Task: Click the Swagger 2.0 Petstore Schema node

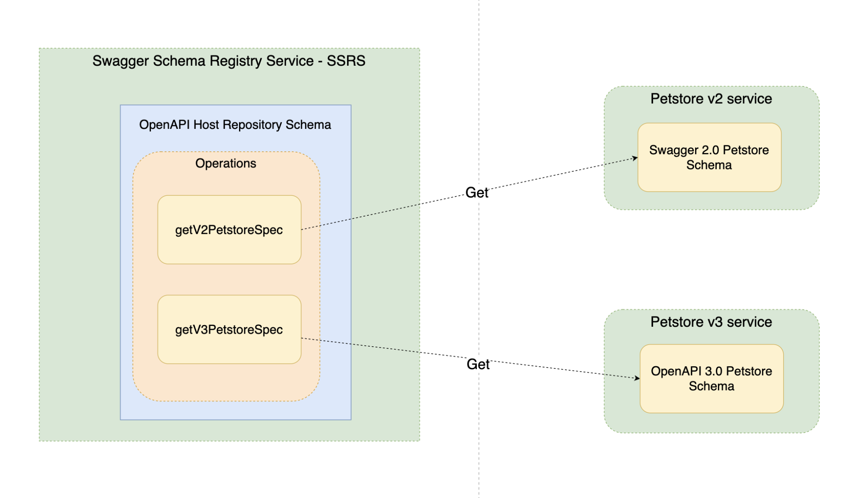Action: (709, 157)
